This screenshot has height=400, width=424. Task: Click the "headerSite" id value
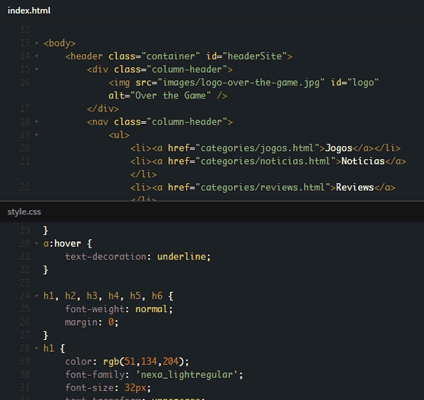click(x=256, y=56)
